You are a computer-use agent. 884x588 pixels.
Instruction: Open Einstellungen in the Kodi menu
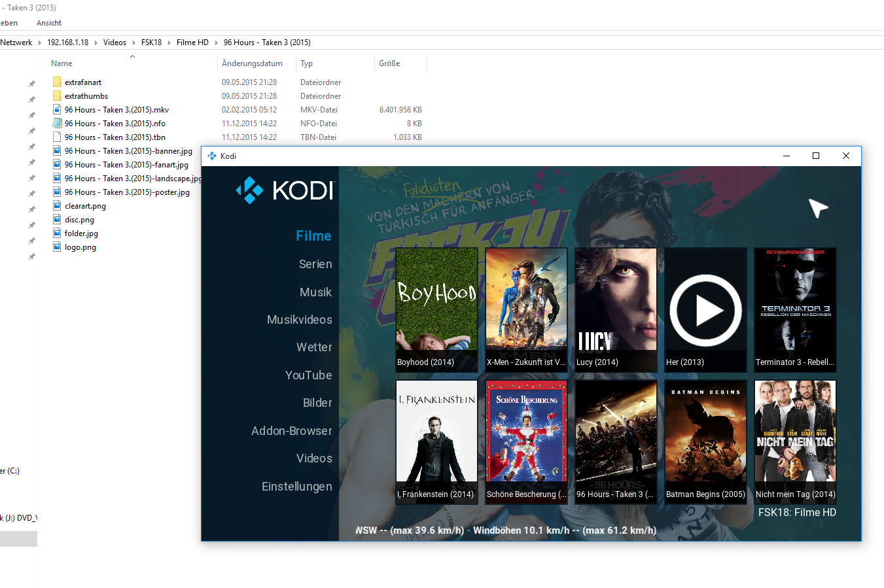[x=297, y=487]
